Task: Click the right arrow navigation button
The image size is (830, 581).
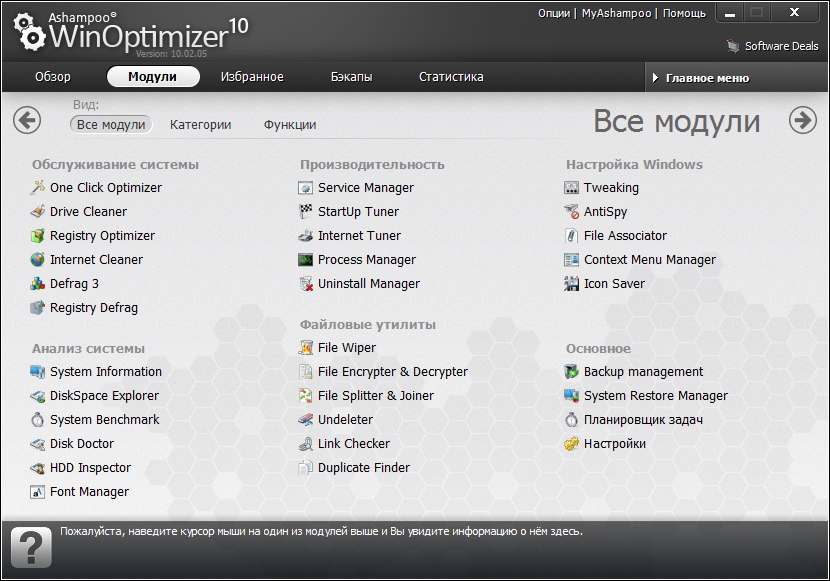Action: click(803, 120)
